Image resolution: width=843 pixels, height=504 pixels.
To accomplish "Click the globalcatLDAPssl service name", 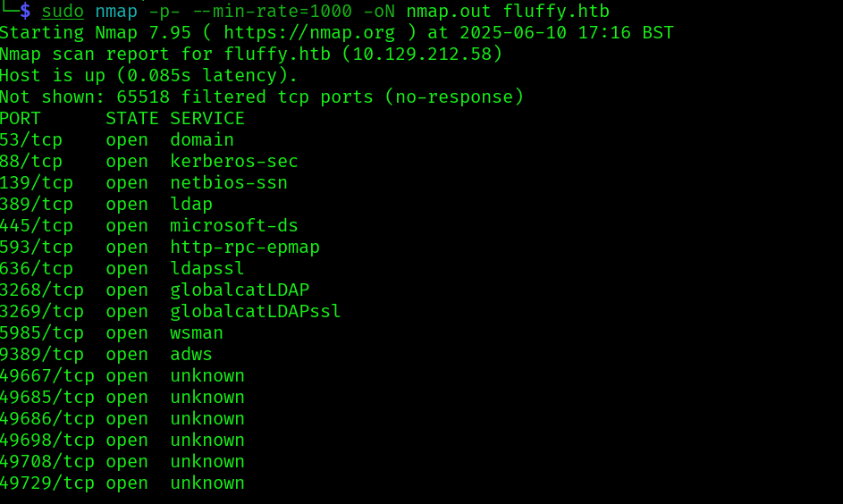I will 256,312.
